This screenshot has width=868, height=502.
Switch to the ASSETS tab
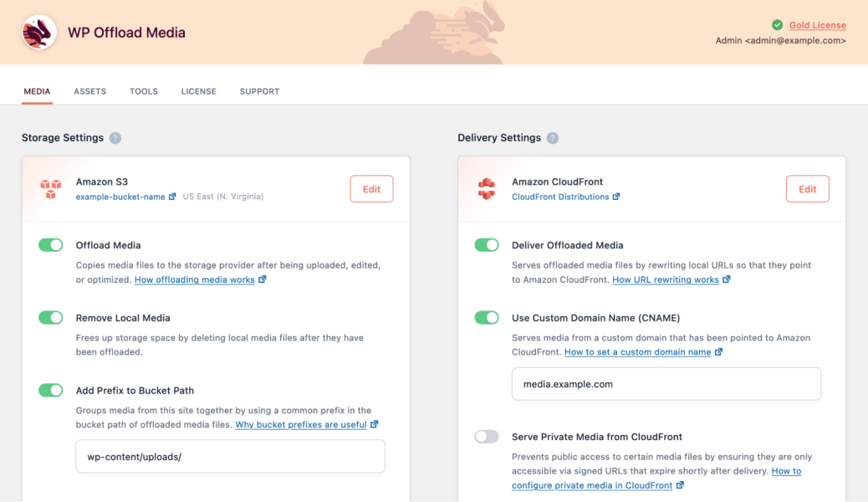89,91
